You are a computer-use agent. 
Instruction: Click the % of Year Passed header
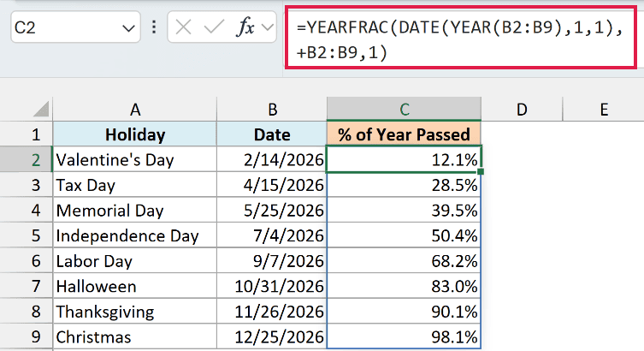(405, 134)
